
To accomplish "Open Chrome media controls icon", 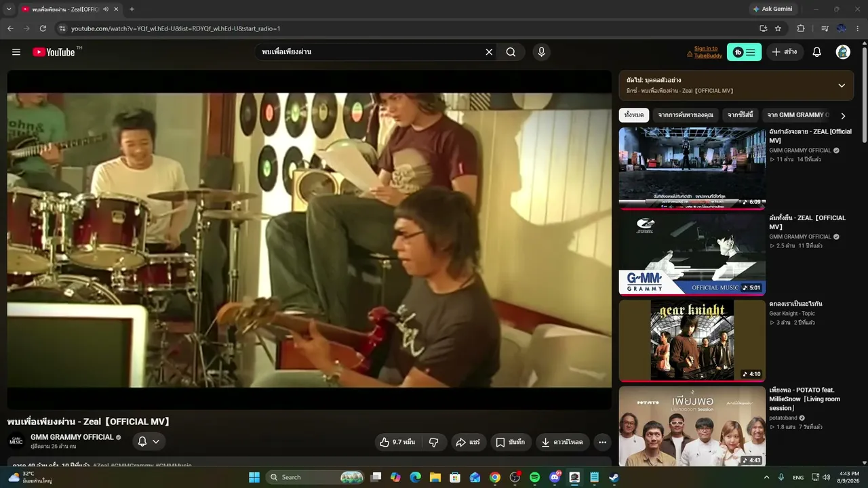I will point(825,28).
